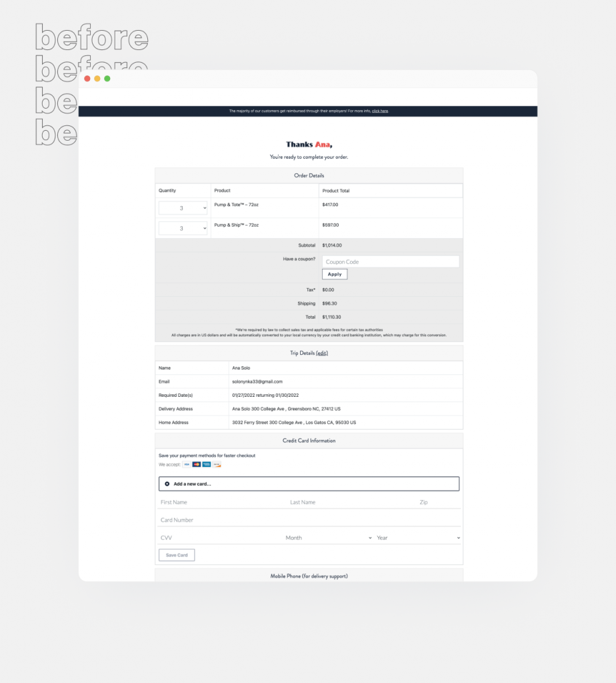Click the American Express card icon

(x=207, y=464)
